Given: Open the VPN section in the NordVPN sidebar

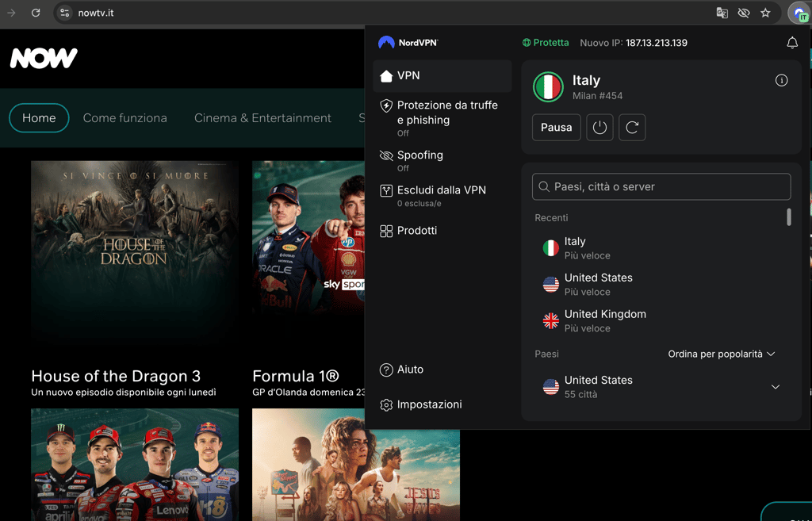Looking at the screenshot, I should (442, 75).
